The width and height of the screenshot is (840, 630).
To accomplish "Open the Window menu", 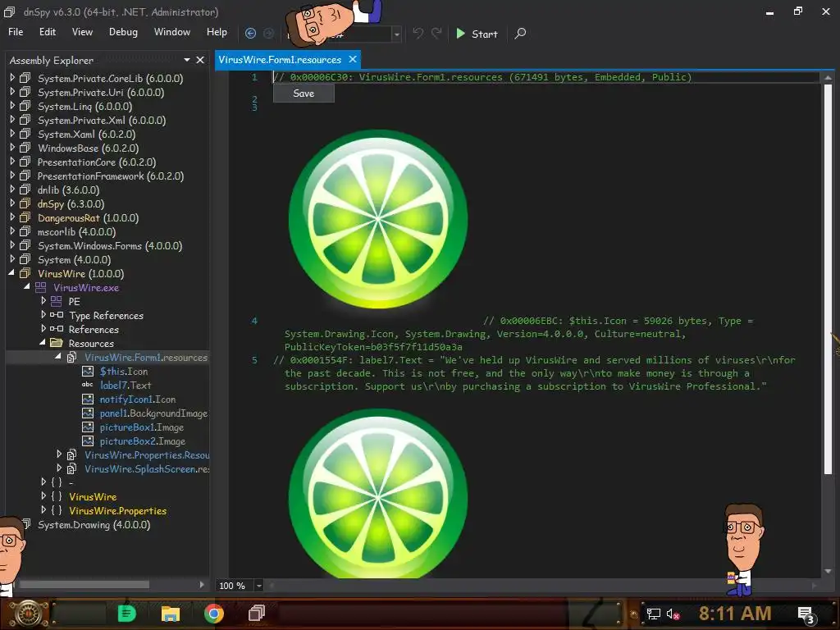I will coord(172,32).
